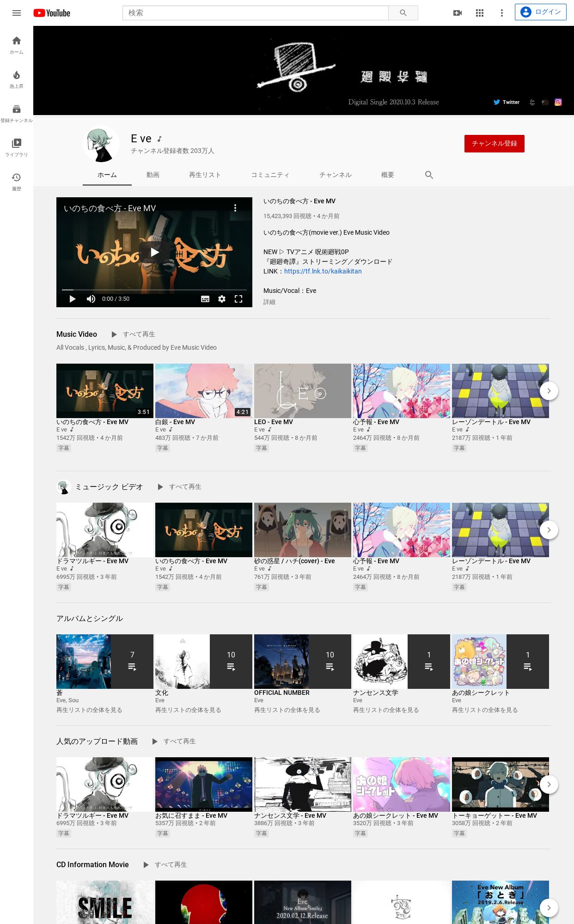Viewport: 574px width, 924px height.
Task: Open video player settings gear
Action: (x=222, y=299)
